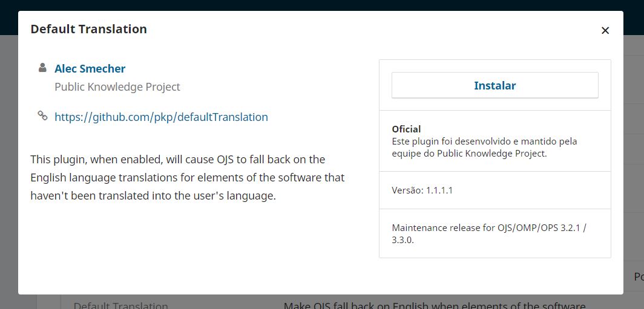The width and height of the screenshot is (644, 309).
Task: Open Alec Smecher author link
Action: (90, 68)
